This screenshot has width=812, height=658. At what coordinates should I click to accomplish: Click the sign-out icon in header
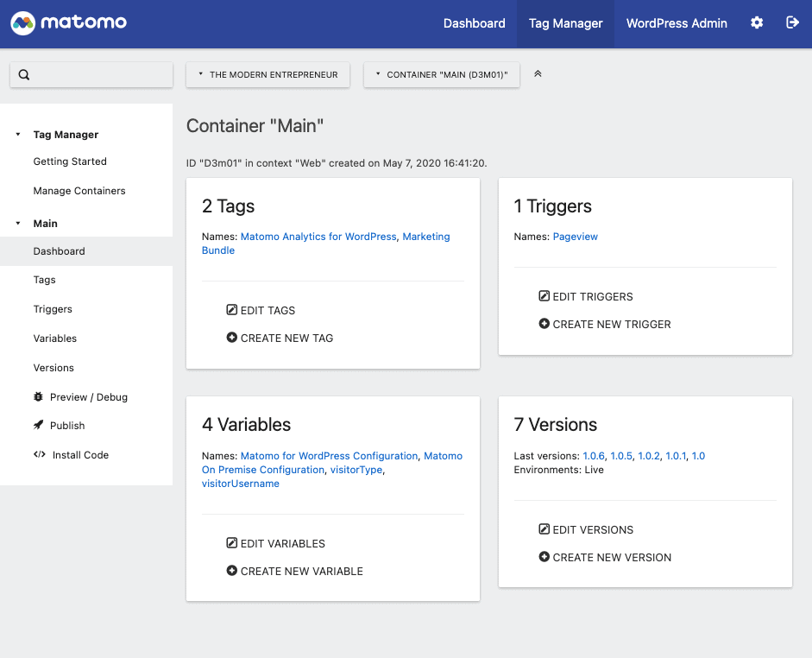(x=792, y=22)
